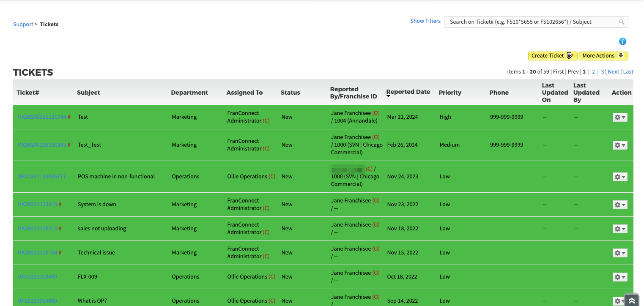Open ticket MK20240226130343
The image size is (644, 306).
[x=42, y=145]
